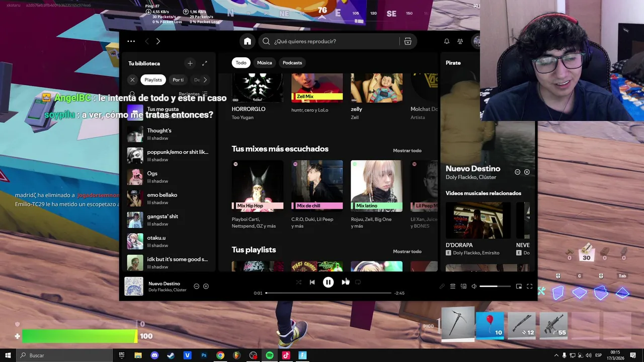The height and width of the screenshot is (362, 644).
Task: Navigate forward with the arrow
Action: pyautogui.click(x=158, y=41)
